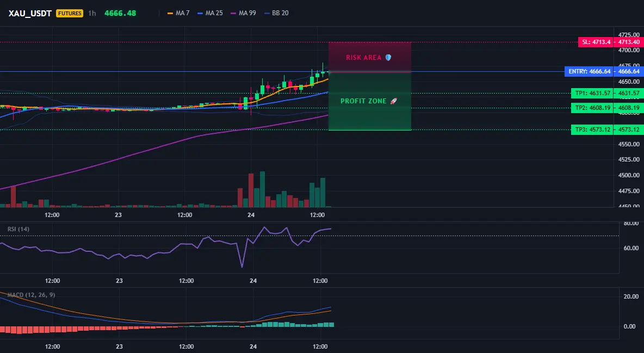The height and width of the screenshot is (353, 644).
Task: Click the XAU_USDT symbol name
Action: tap(30, 13)
